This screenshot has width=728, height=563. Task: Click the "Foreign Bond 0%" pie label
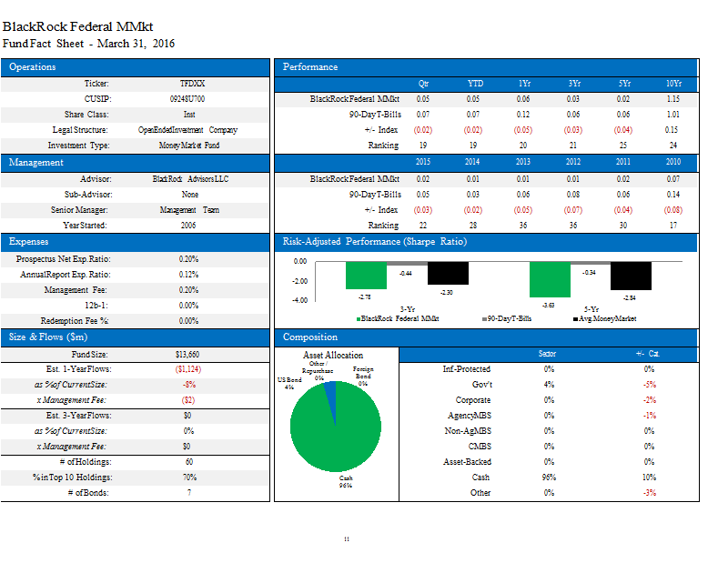click(363, 376)
